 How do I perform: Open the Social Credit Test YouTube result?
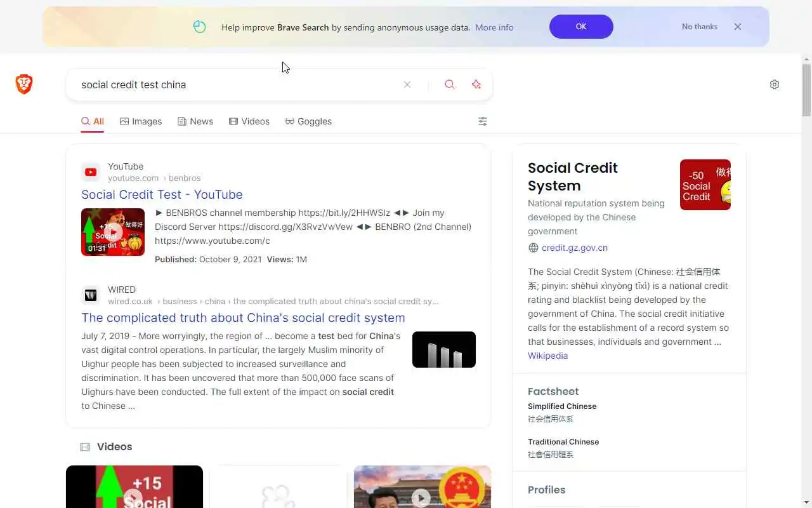coord(162,194)
